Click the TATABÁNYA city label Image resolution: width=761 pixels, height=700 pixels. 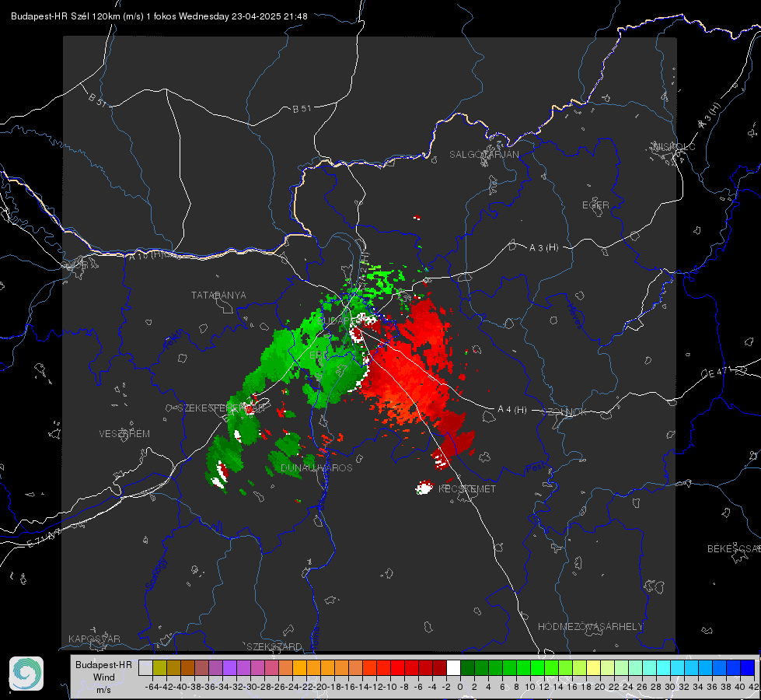(218, 296)
